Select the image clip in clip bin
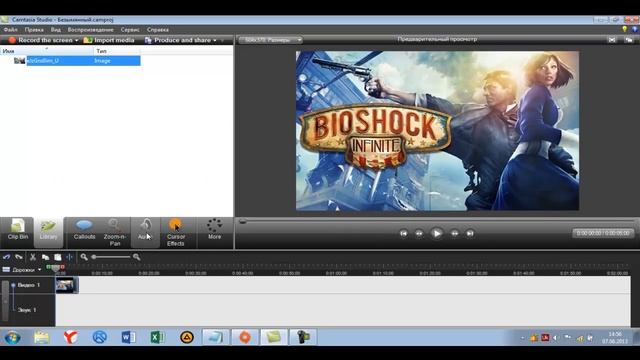This screenshot has width=640, height=360. [x=77, y=61]
